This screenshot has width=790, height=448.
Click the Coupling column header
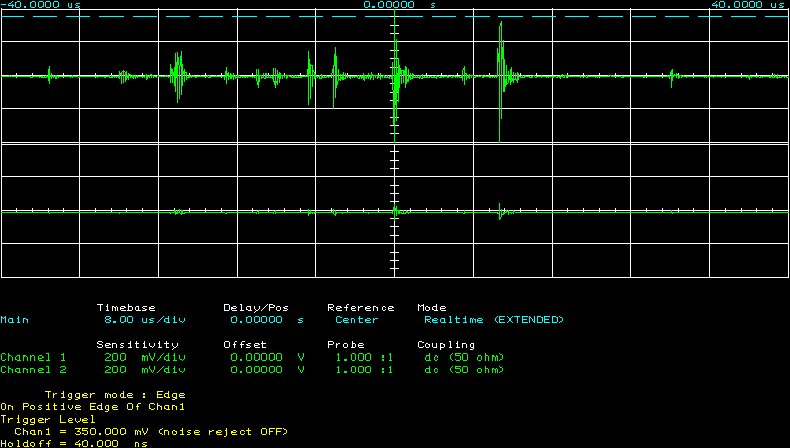[446, 344]
